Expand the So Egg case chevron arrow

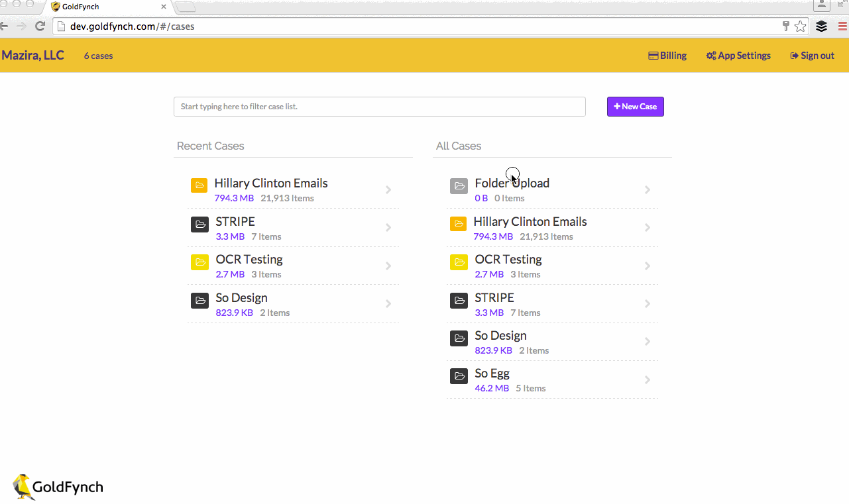[x=648, y=380]
